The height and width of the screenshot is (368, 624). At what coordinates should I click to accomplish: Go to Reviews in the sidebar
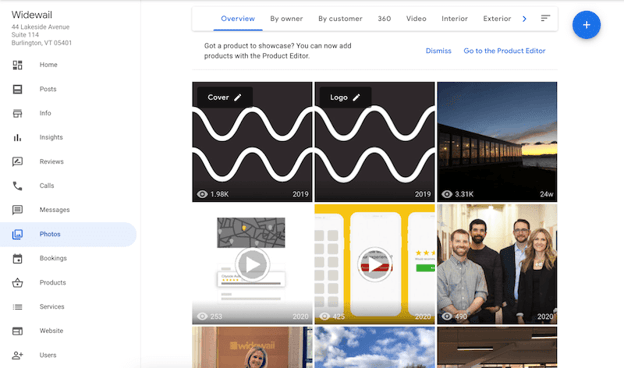(x=51, y=162)
